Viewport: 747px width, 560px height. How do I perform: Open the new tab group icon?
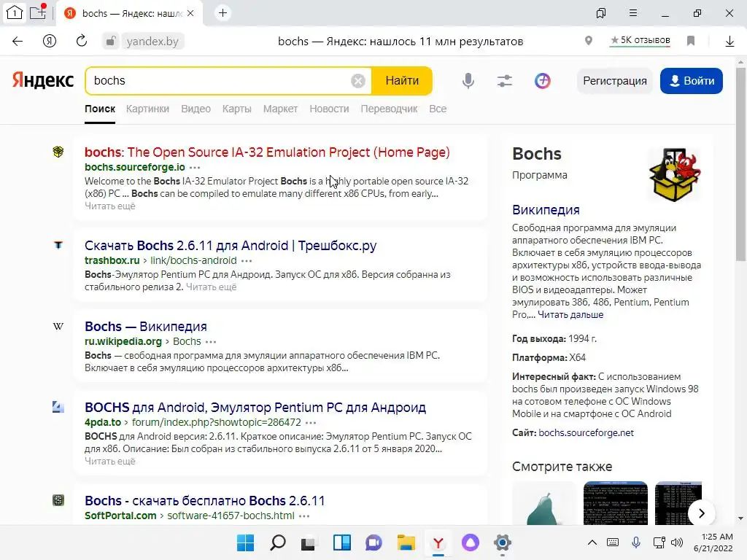[x=38, y=12]
